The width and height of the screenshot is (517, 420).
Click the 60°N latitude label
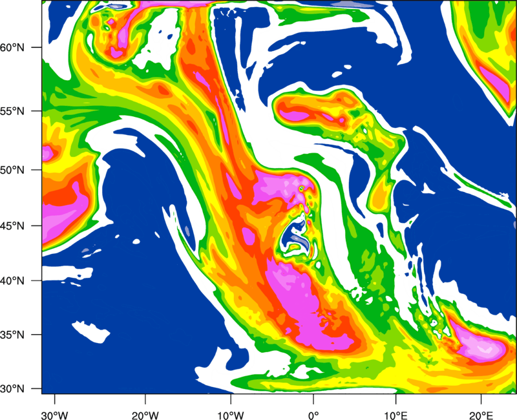pos(12,48)
